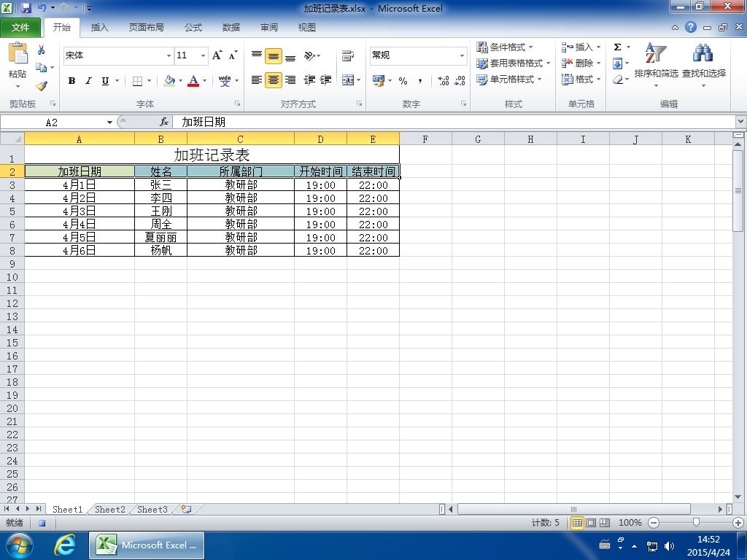Image resolution: width=747 pixels, height=560 pixels.
Task: Click the Name Box showing A2
Action: point(52,122)
